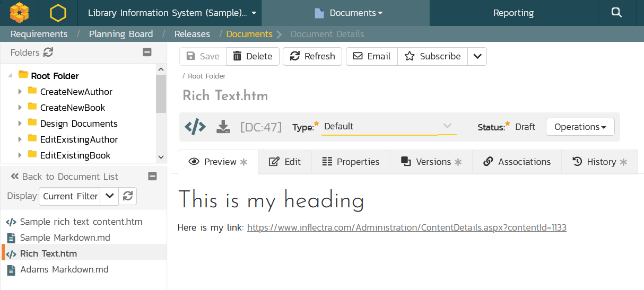Open the Edit tab

coord(285,162)
